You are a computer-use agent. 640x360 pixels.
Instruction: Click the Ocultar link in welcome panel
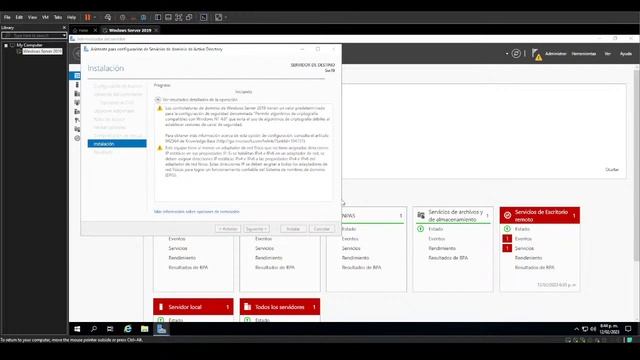[612, 169]
